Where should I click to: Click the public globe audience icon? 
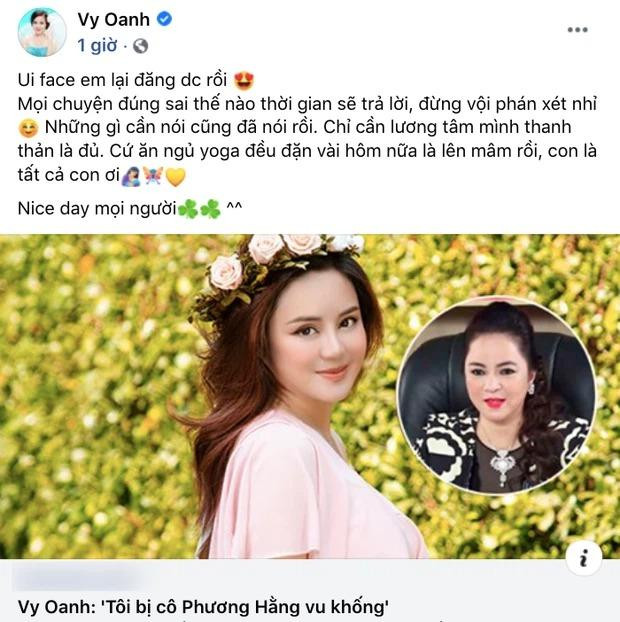140,46
